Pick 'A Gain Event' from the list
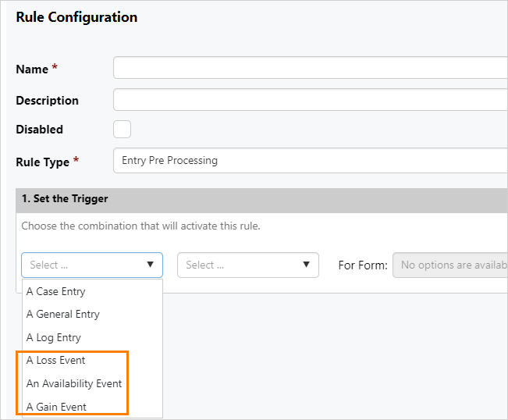The image size is (508, 420). [56, 407]
